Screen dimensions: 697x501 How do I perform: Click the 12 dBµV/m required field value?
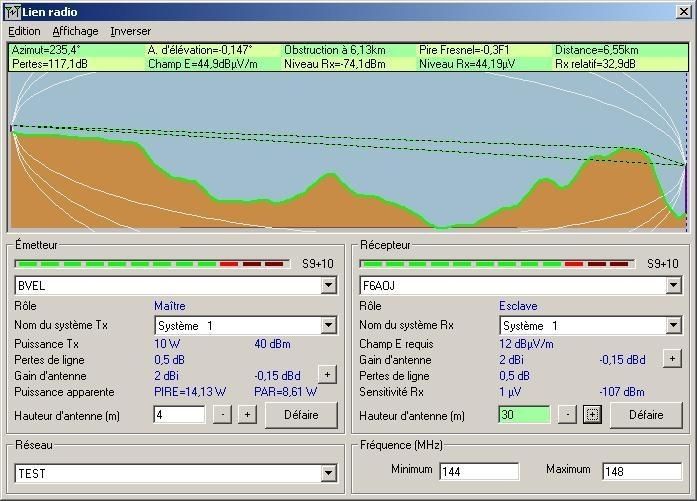tap(526, 344)
